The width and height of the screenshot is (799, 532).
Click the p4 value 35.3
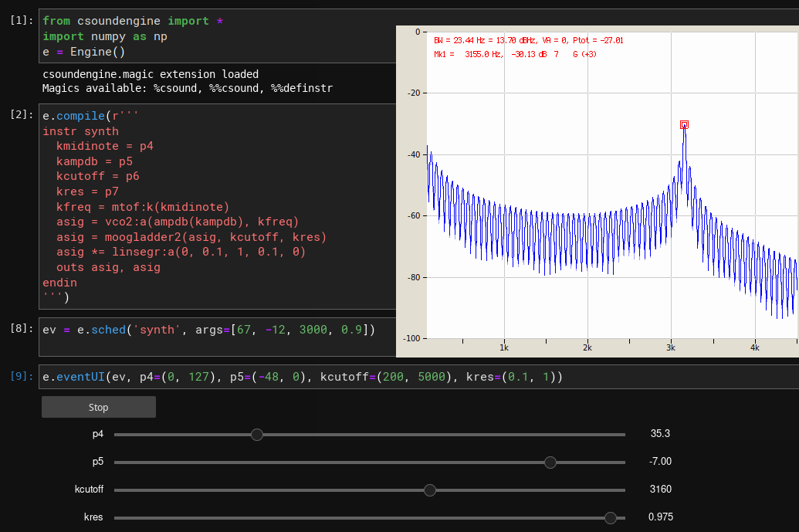click(660, 434)
